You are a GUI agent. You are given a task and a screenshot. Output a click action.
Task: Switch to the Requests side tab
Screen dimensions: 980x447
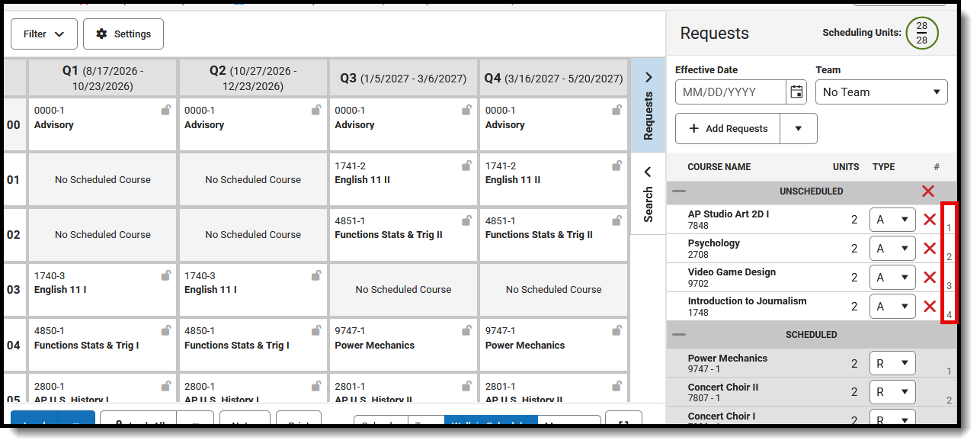[649, 105]
